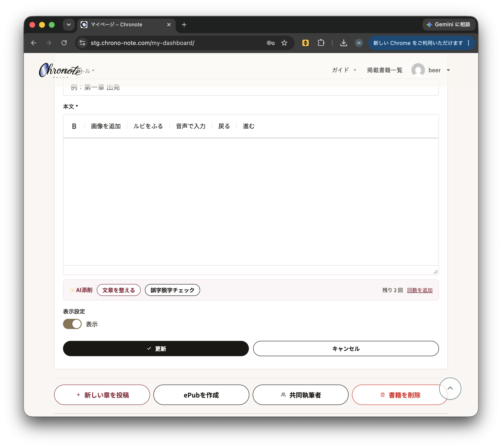Open the Chrome extensions puzzle icon
Viewport: 502px width, 448px height.
tap(321, 43)
